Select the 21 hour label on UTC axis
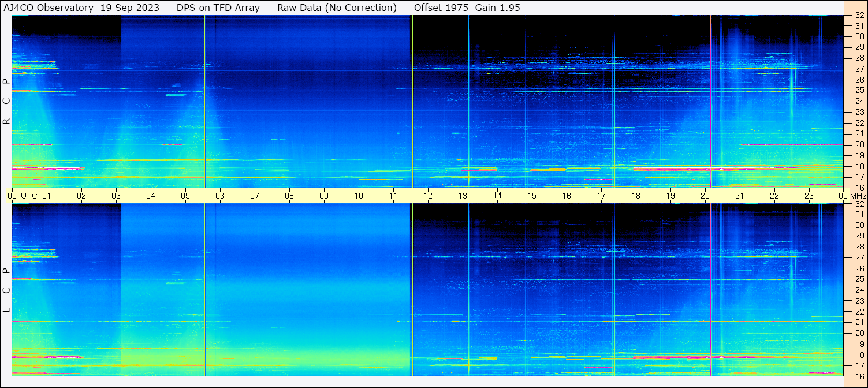 (x=740, y=196)
